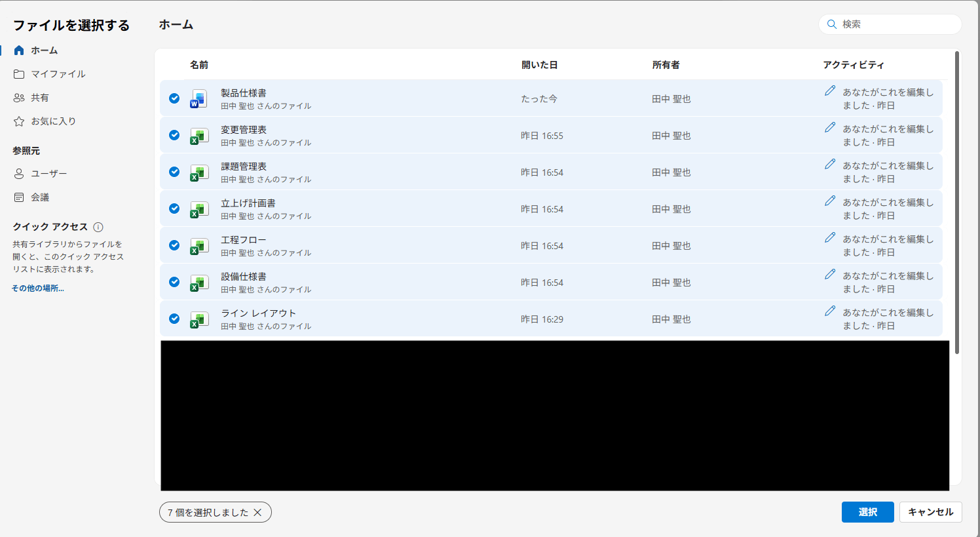
Task: Deselect the 立上げ計画書 checkbox
Action: point(174,209)
